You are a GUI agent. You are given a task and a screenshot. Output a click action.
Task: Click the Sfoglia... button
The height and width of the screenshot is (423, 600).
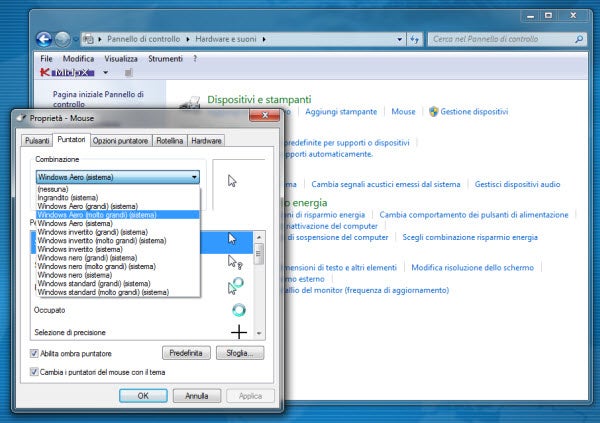tap(240, 353)
